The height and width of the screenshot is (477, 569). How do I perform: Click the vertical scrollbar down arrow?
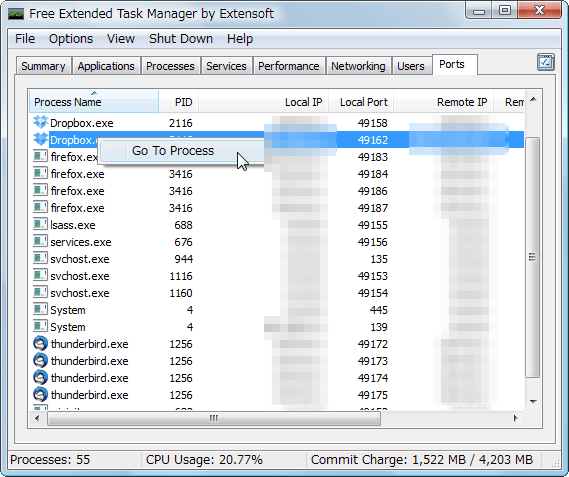tap(533, 401)
